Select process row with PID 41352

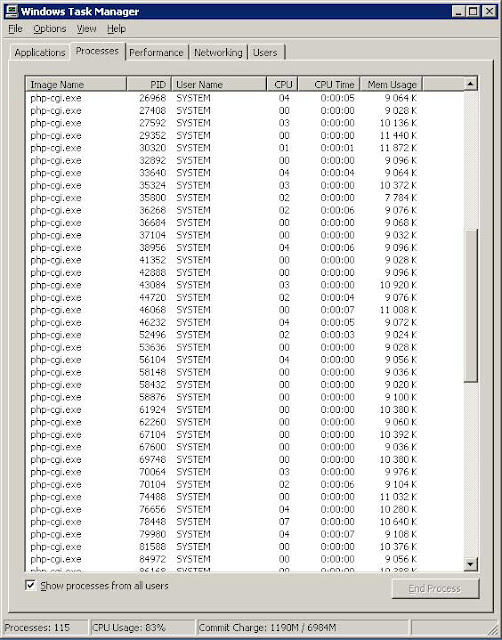click(245, 260)
